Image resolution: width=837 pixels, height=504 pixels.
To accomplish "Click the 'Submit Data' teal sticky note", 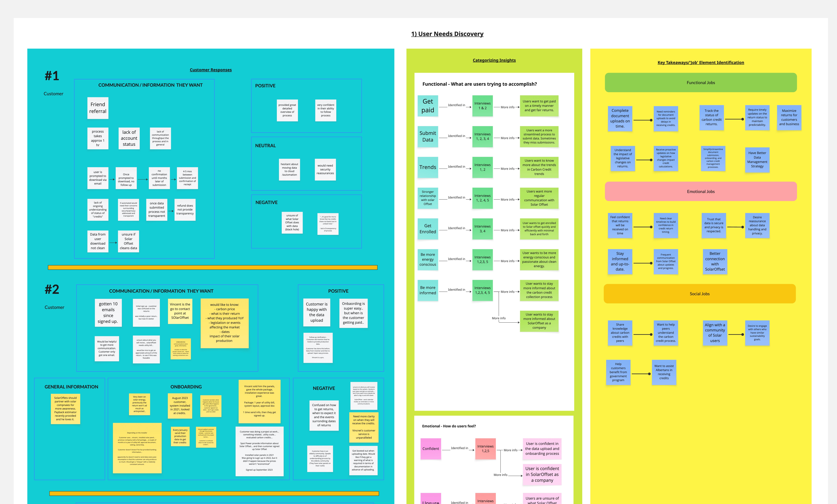I will 428,137.
